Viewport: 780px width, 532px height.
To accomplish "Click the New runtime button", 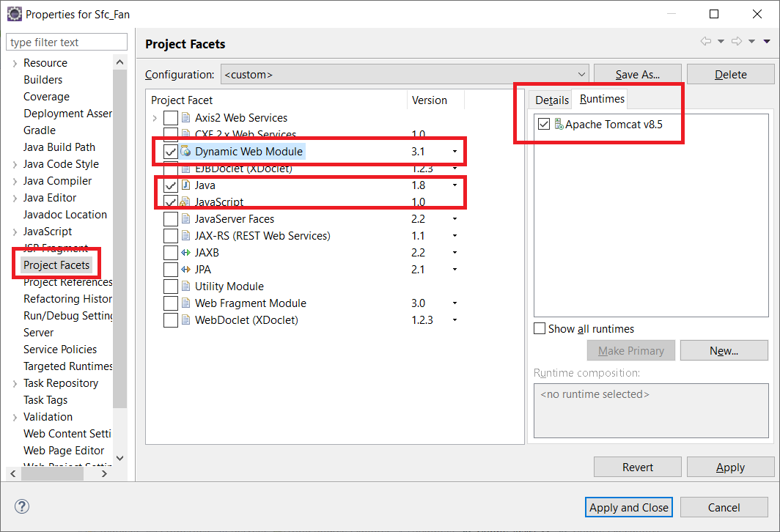I will pos(724,350).
